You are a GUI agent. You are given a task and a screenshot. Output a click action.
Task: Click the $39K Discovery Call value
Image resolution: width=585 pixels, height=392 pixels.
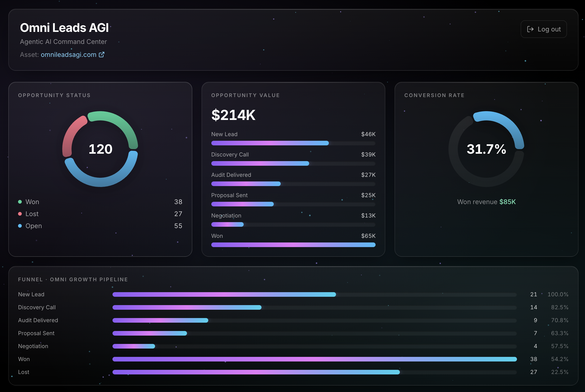[368, 154]
